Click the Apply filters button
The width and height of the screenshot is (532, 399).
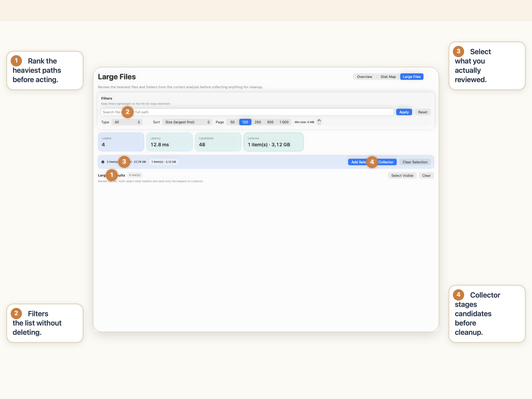point(404,112)
